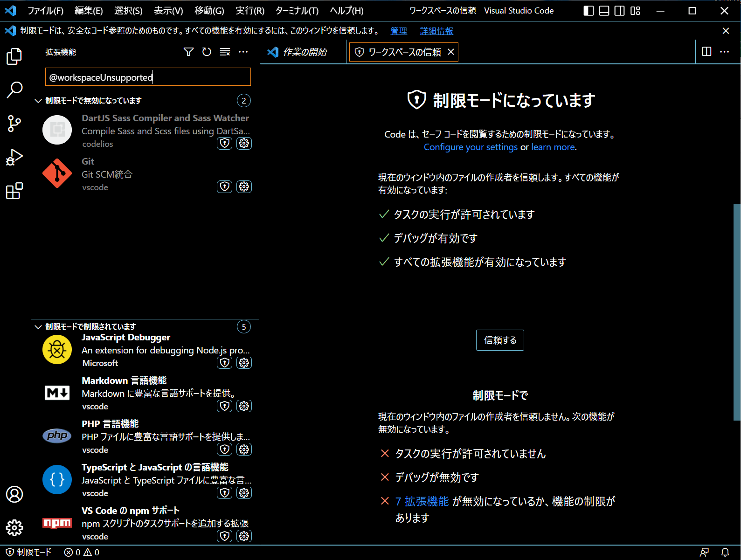
Task: Open the Search view in activity bar
Action: [x=14, y=90]
